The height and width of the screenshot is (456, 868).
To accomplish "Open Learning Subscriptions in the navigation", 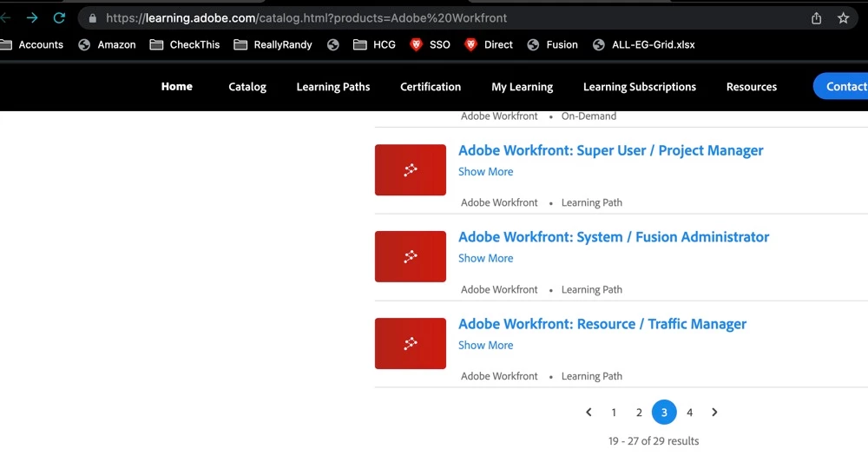I will (x=640, y=87).
